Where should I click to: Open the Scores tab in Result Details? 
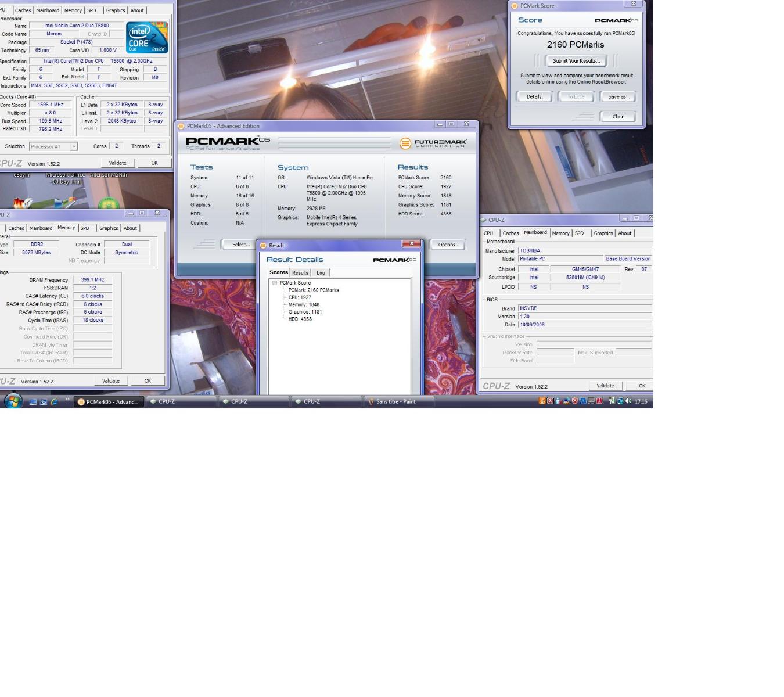coord(279,272)
